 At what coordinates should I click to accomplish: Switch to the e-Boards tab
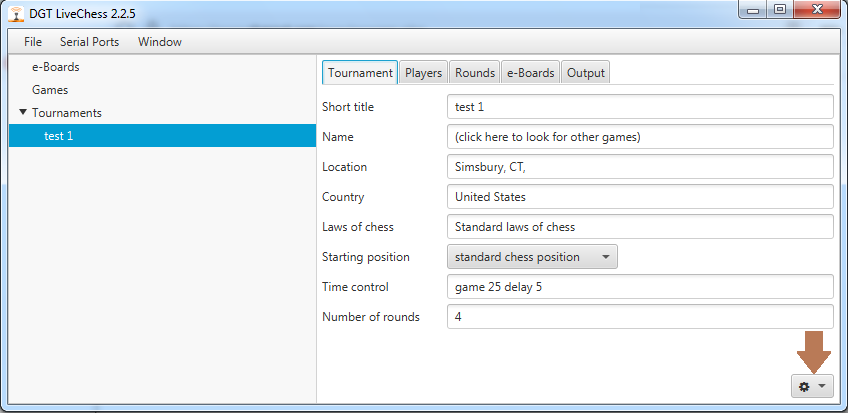(530, 72)
